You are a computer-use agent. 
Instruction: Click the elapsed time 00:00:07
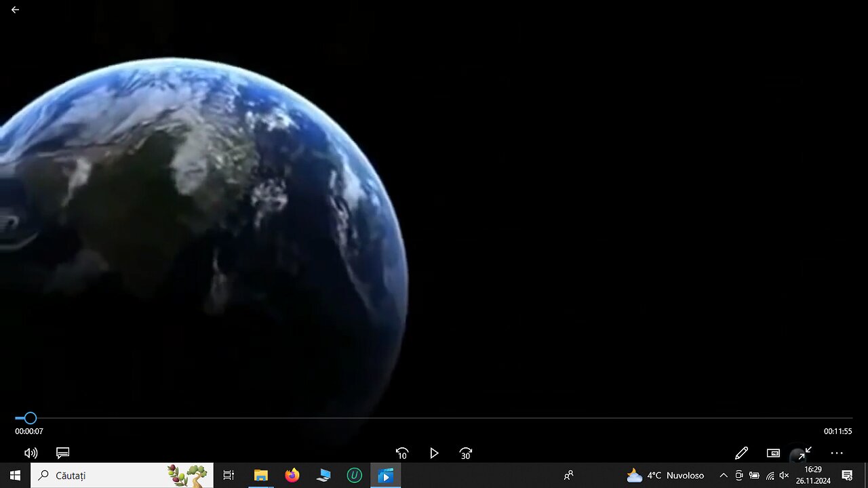pos(29,431)
